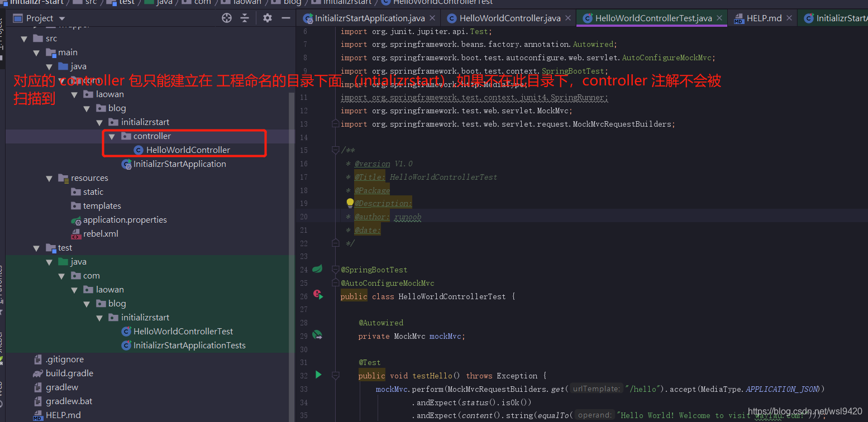Collapse the resources folder arrow
Viewport: 868px width, 422px height.
click(x=49, y=178)
